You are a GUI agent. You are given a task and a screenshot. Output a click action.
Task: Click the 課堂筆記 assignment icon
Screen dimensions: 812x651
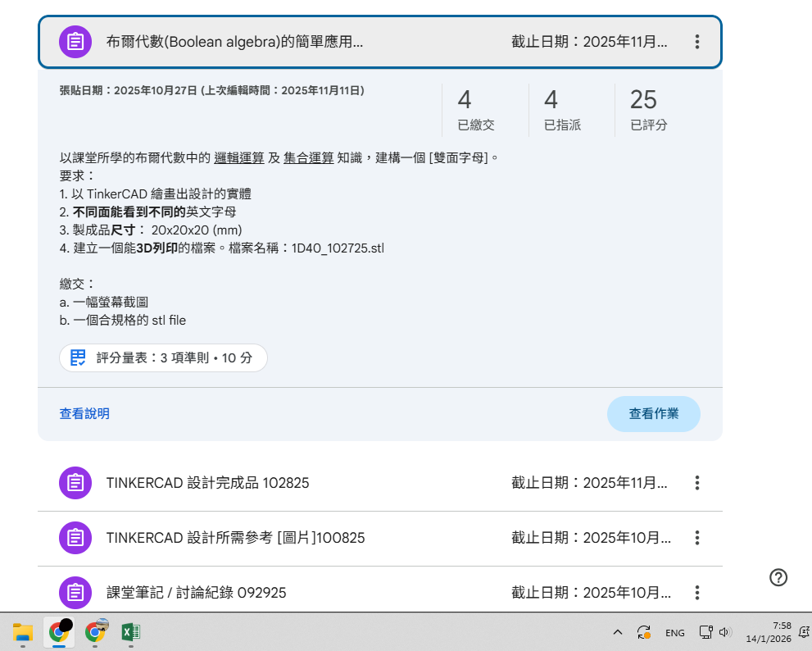pyautogui.click(x=75, y=592)
